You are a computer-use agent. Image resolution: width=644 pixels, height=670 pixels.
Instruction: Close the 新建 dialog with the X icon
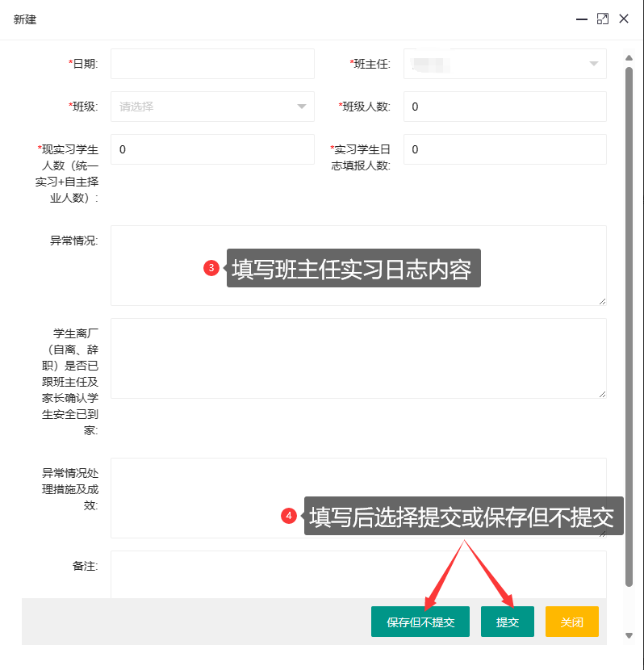coord(624,19)
